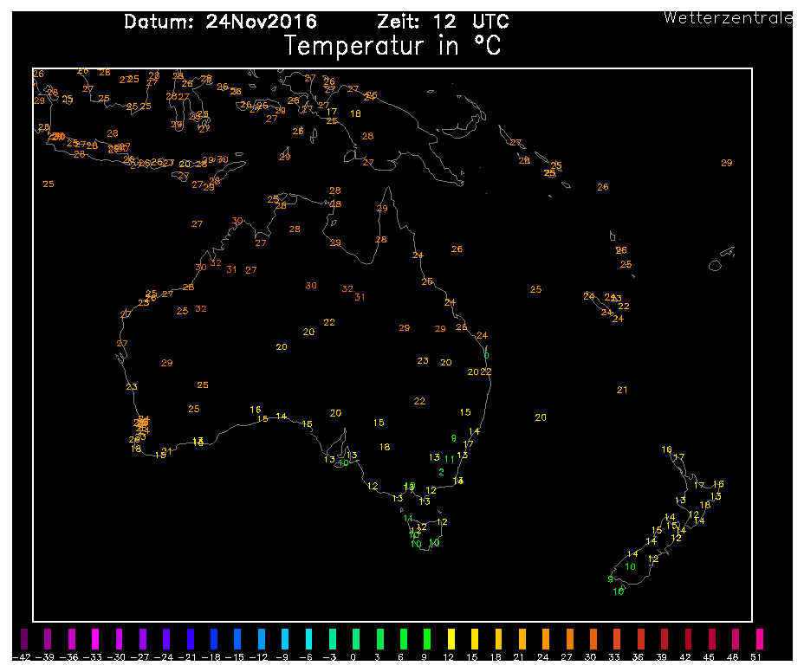Image resolution: width=804 pixels, height=672 pixels.
Task: Click the green 9 reading near New Zealand
Action: (x=611, y=579)
